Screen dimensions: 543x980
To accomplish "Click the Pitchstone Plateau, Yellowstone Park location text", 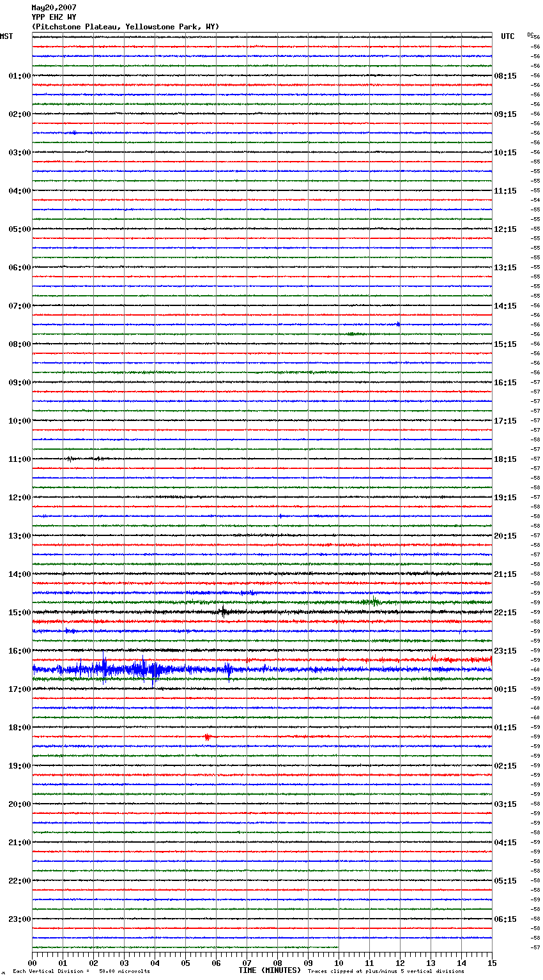I will pos(125,27).
